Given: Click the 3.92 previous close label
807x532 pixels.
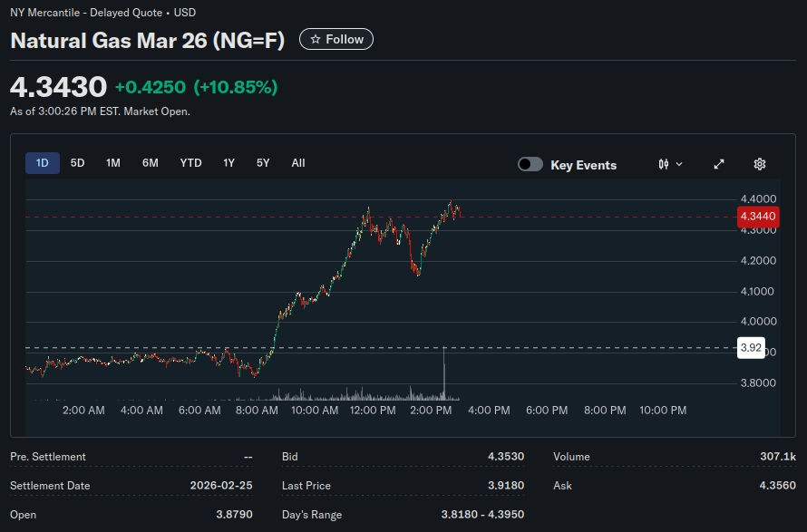Looking at the screenshot, I should click(751, 348).
